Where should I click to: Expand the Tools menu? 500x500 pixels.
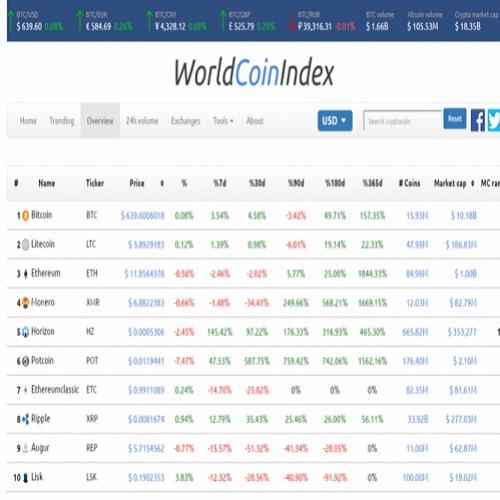pos(223,121)
